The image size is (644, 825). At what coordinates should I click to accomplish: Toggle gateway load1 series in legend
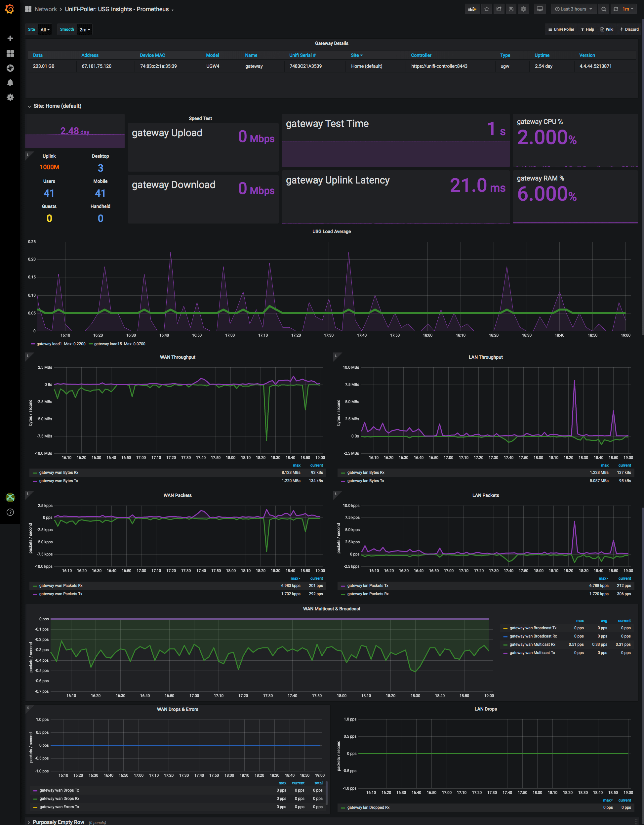[x=49, y=344]
